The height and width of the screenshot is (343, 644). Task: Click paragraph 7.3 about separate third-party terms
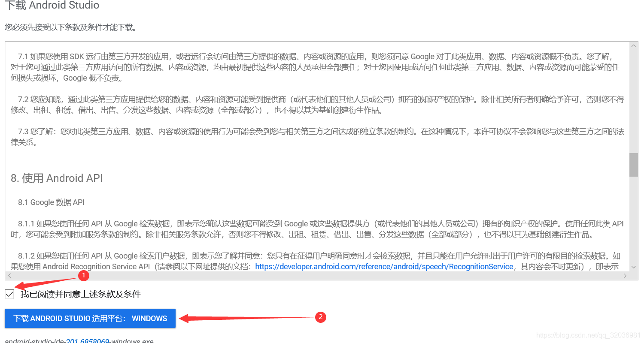point(317,137)
